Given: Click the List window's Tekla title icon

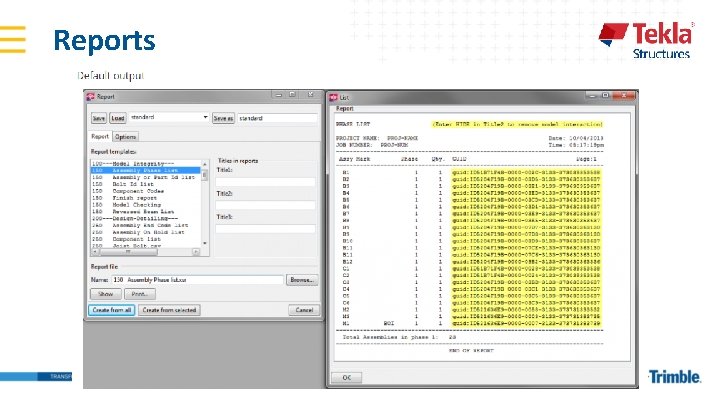Looking at the screenshot, I should pos(334,97).
